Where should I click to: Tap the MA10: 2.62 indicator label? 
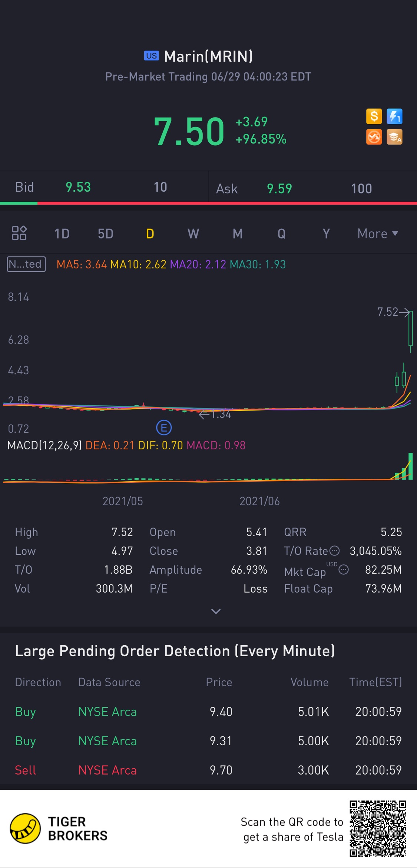pos(138,264)
